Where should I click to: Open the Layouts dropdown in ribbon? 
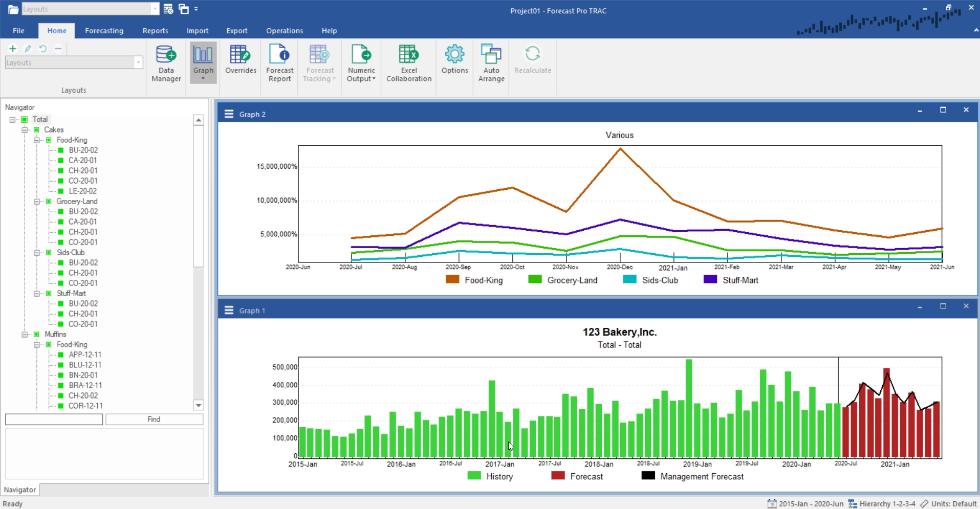click(138, 62)
